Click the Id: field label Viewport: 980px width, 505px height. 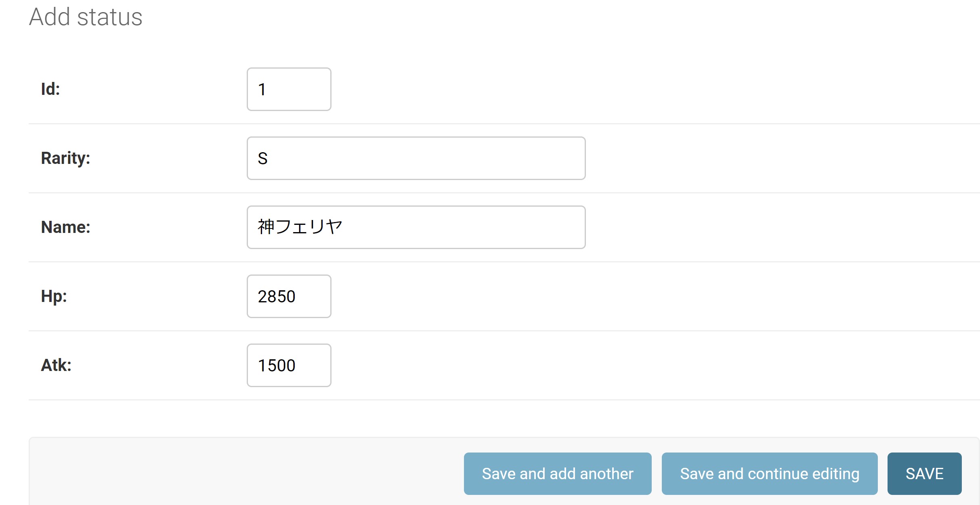click(x=50, y=89)
